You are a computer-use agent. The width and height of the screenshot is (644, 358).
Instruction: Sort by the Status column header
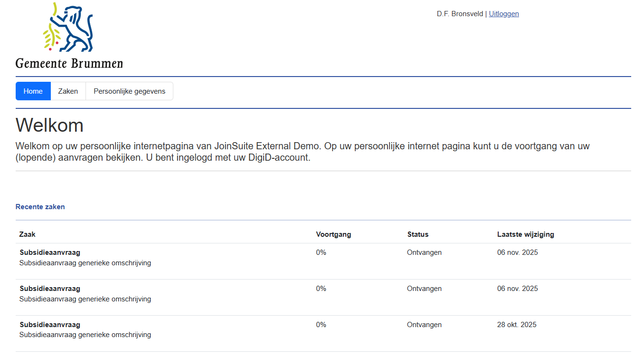coord(417,234)
